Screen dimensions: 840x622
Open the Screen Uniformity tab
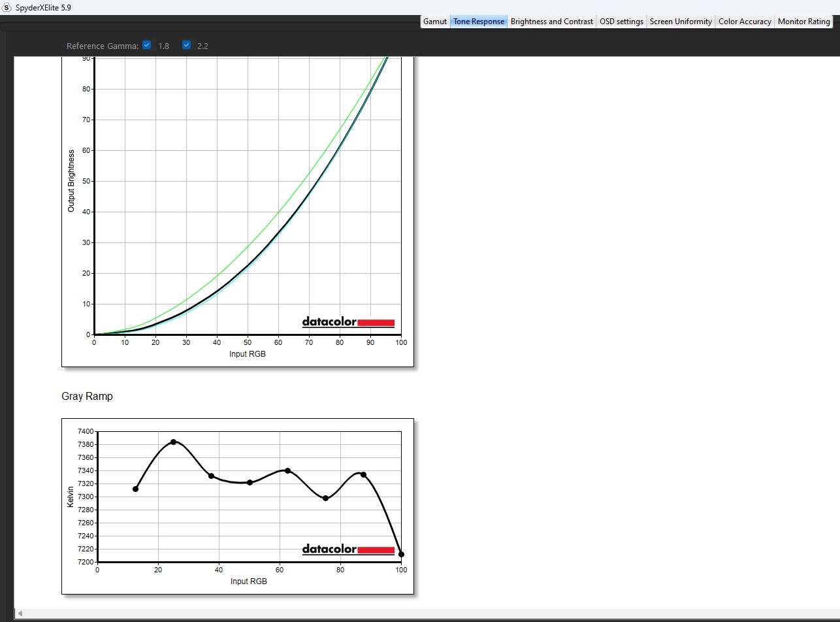[x=681, y=22]
